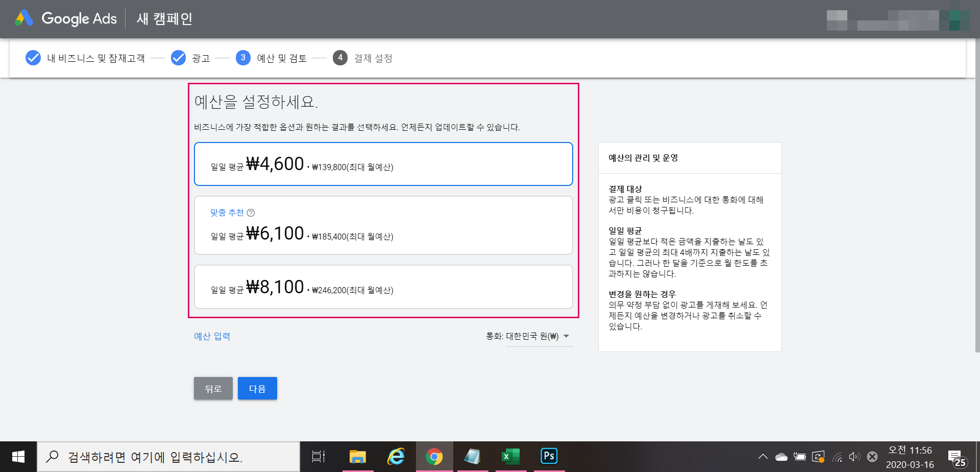Go to the 광고 step
The image size is (980, 472).
(x=190, y=58)
